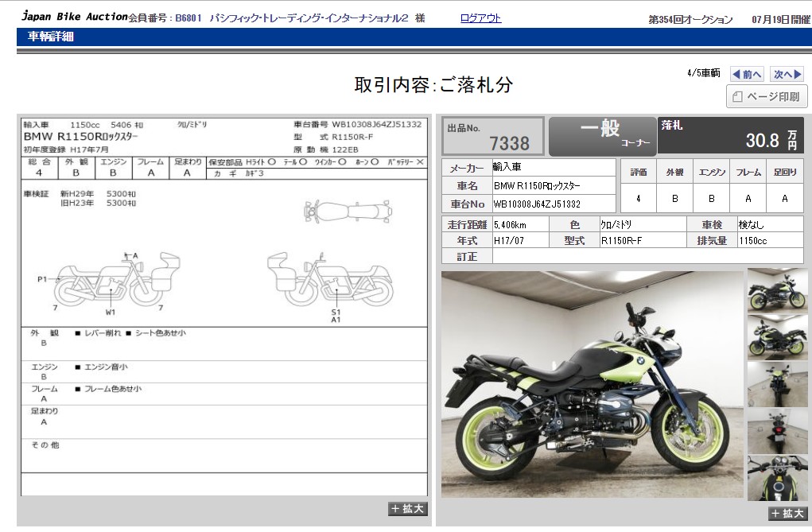Click the 旧H23年 inspection record line

[x=98, y=203]
